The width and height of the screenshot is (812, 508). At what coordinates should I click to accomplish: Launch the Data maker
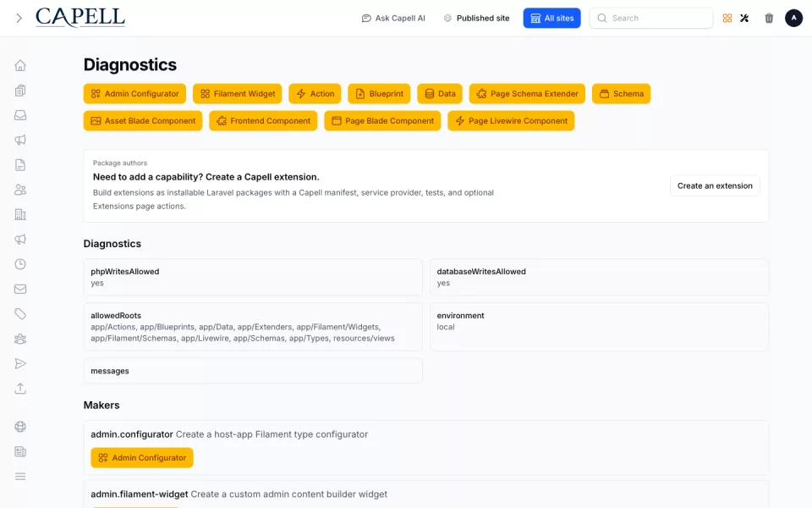click(440, 94)
